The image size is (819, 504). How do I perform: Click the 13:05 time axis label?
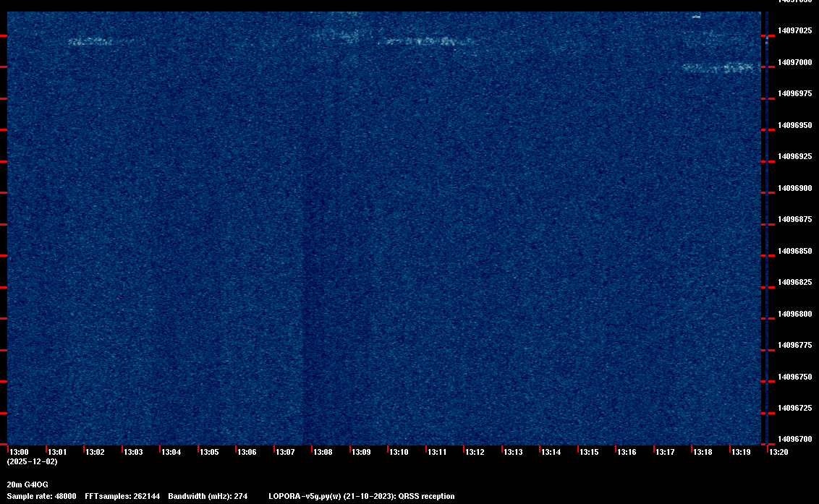click(x=209, y=452)
